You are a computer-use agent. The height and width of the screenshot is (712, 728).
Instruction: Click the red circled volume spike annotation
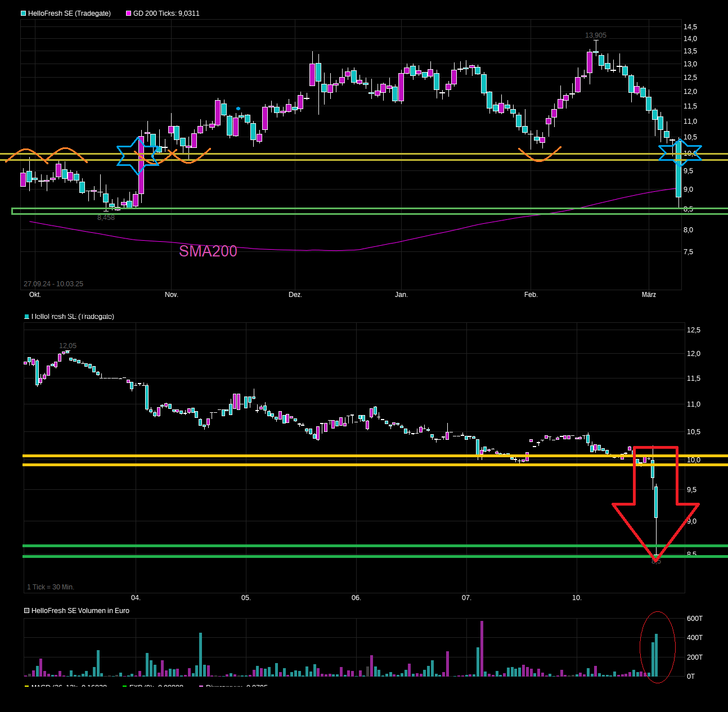[x=657, y=647]
